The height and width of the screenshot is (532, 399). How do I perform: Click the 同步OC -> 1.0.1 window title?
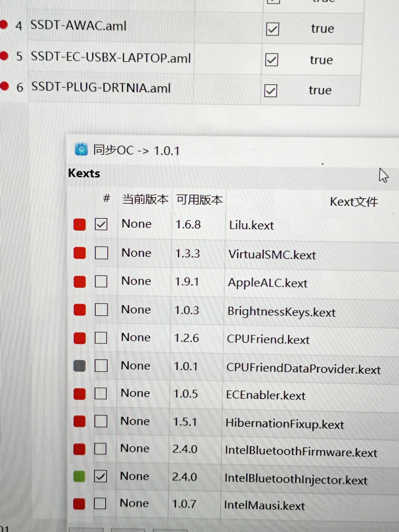[x=136, y=150]
